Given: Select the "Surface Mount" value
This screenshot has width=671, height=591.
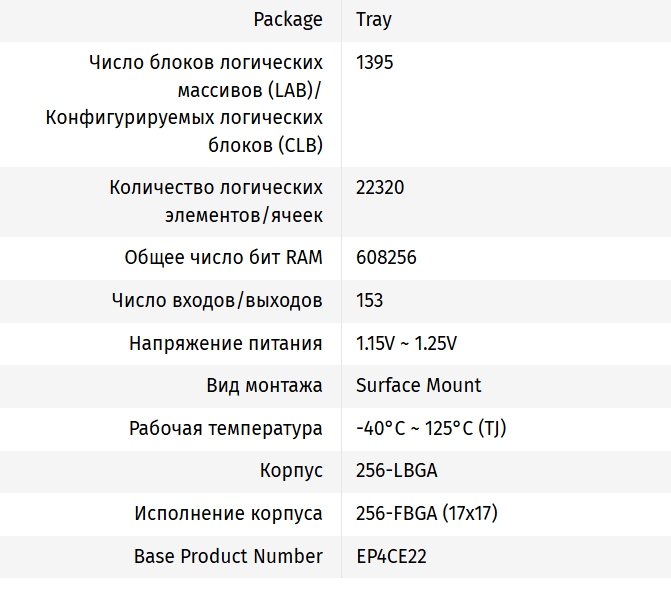Looking at the screenshot, I should coord(418,385).
